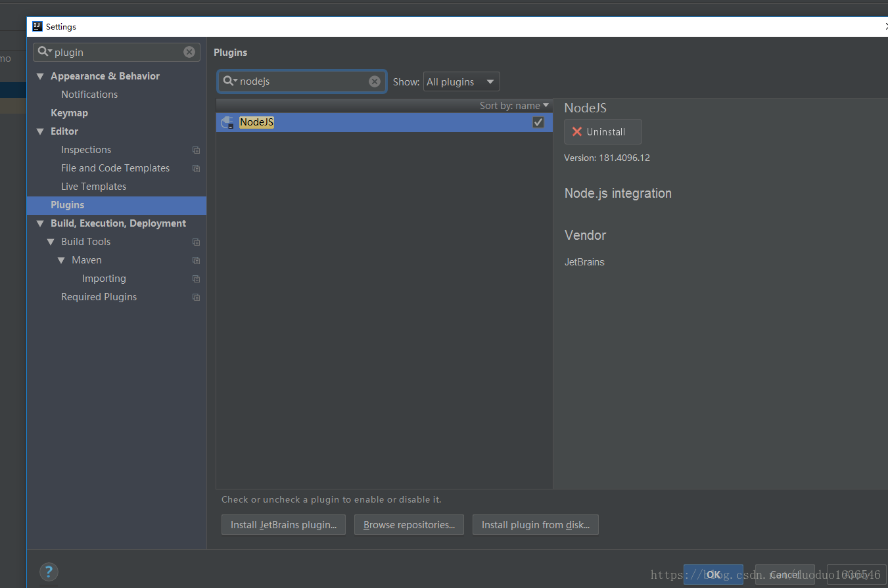The image size is (888, 588).
Task: Click project-level icon next to File and Code Templates
Action: point(196,169)
